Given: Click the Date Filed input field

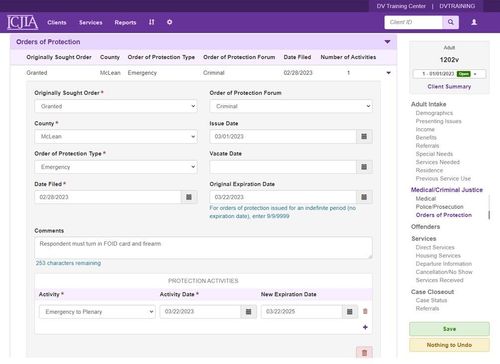Looking at the screenshot, I should pyautogui.click(x=108, y=197).
